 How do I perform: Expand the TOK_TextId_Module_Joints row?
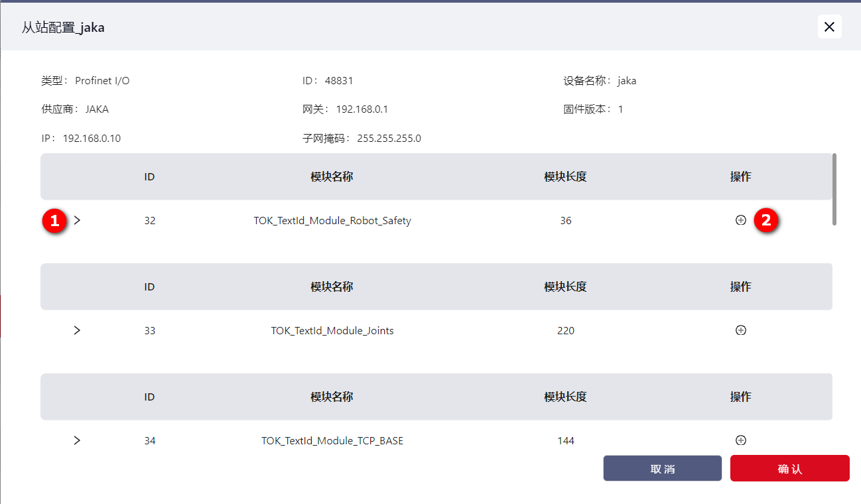pyautogui.click(x=77, y=330)
